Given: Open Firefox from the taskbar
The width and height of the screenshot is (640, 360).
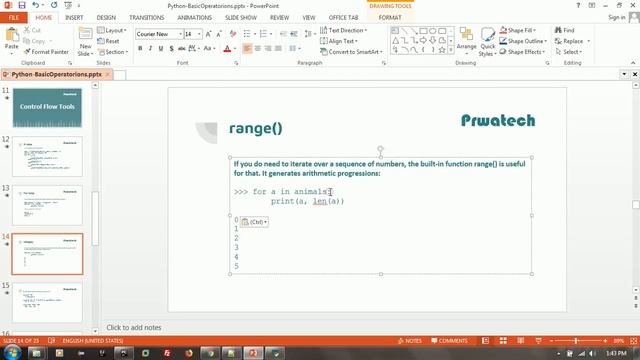Looking at the screenshot, I should point(189,353).
